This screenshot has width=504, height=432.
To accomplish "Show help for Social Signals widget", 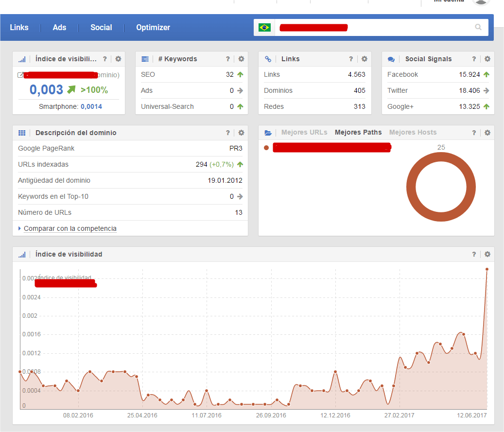I will [x=474, y=59].
